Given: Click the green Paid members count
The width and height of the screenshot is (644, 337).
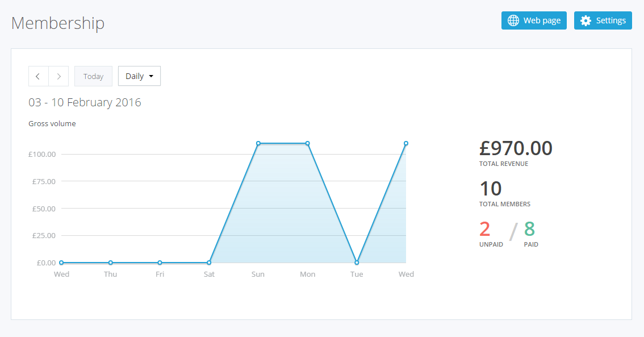Looking at the screenshot, I should [529, 229].
